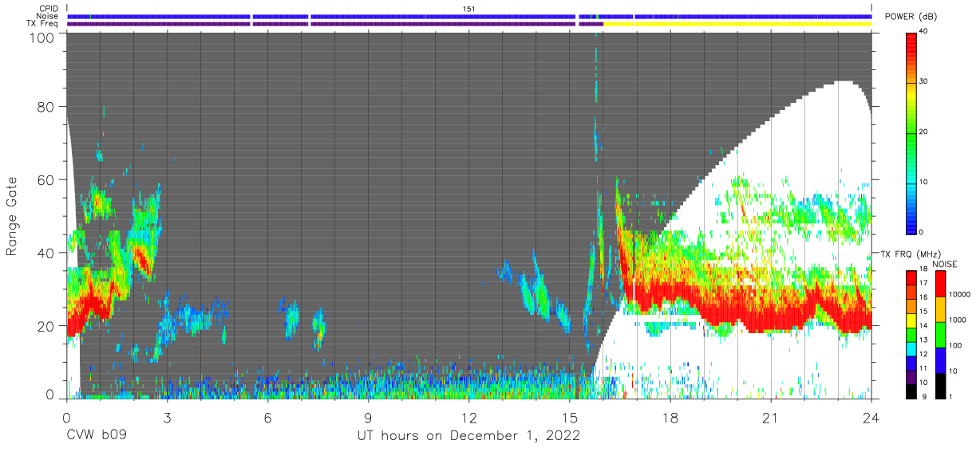
Task: Click the 60 tick on Range Gate axis
Action: pos(46,179)
